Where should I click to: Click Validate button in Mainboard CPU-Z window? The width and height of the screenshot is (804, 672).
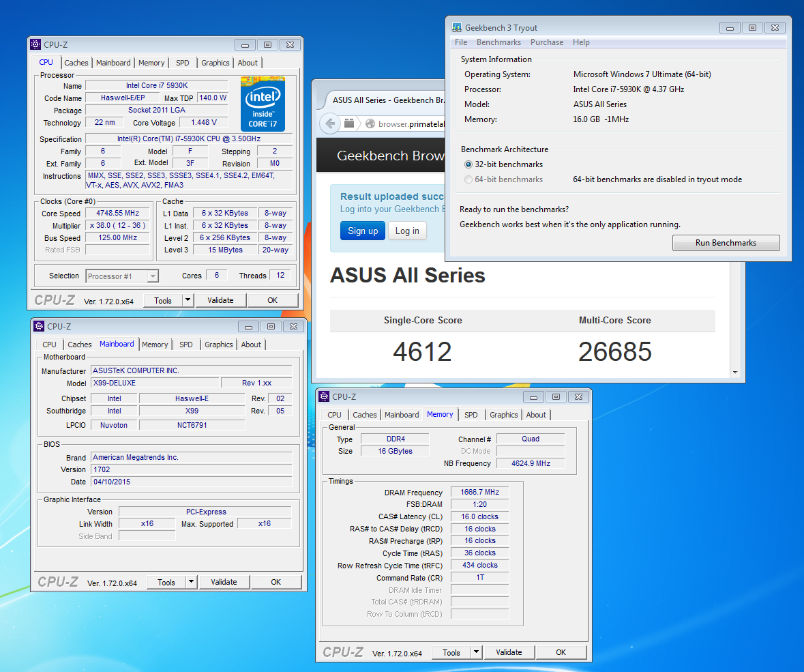click(224, 582)
